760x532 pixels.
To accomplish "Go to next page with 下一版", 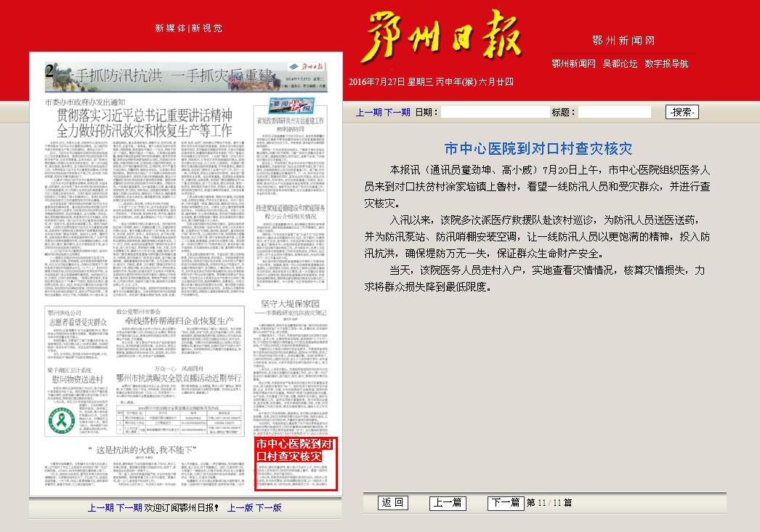I will click(x=269, y=508).
